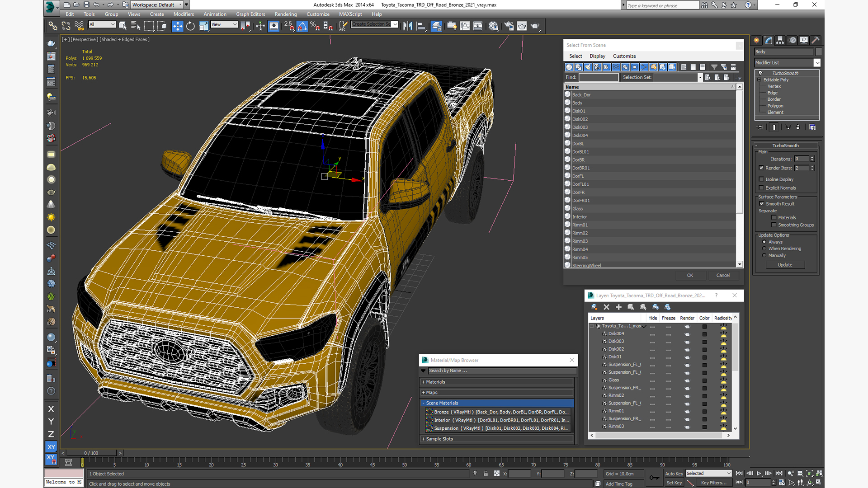Click Configure Modifier Sets icon
The image size is (868, 488).
(812, 127)
